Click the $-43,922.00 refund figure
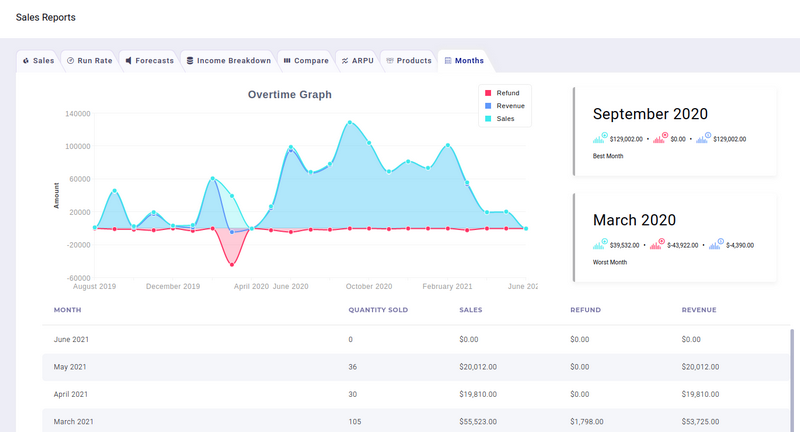 [683, 245]
